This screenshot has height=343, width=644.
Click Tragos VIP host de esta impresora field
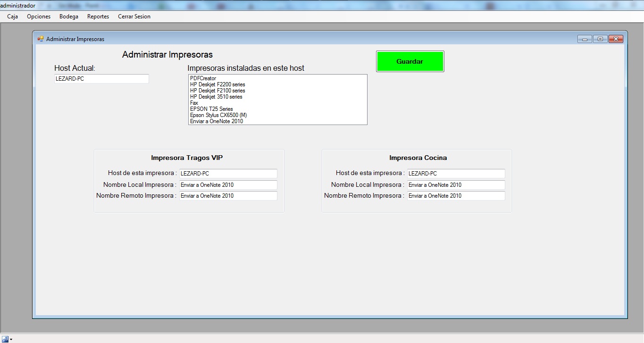[228, 174]
